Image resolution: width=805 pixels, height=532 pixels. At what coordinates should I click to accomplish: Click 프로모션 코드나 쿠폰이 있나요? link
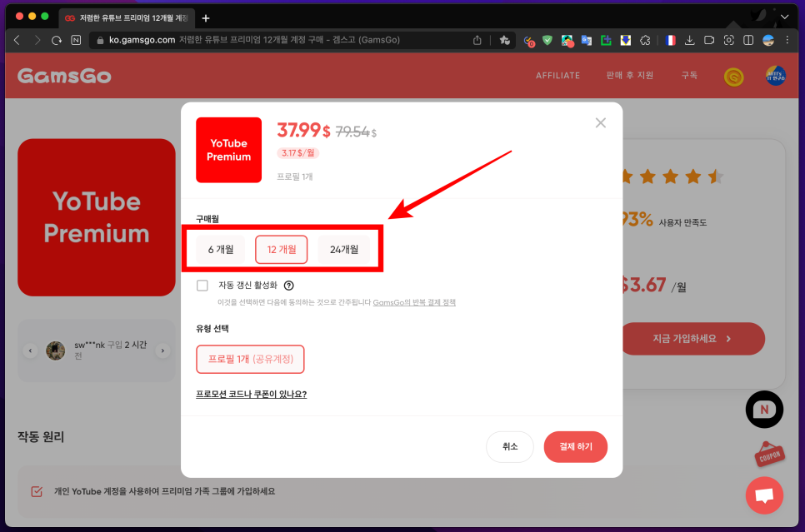point(251,394)
